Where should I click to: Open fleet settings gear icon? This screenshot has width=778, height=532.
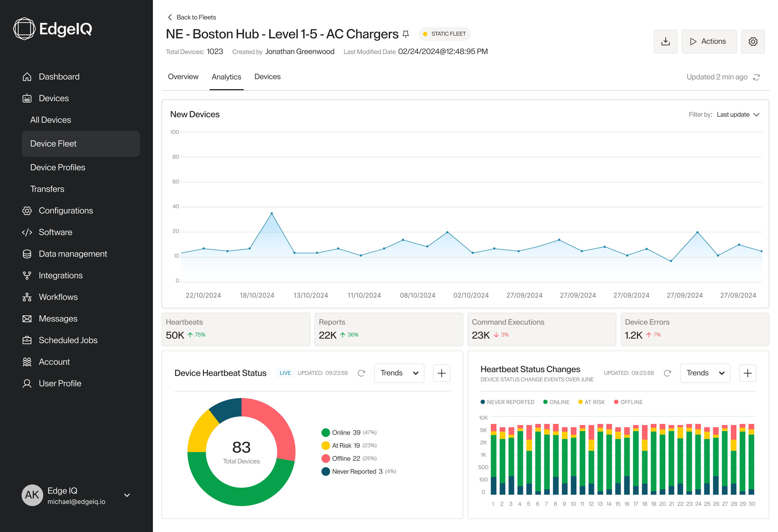753,42
